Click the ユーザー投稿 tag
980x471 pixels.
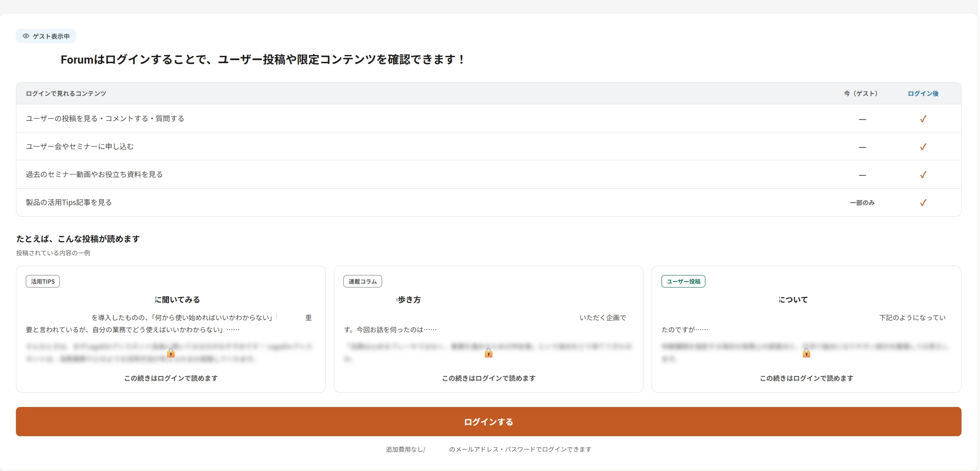(683, 281)
